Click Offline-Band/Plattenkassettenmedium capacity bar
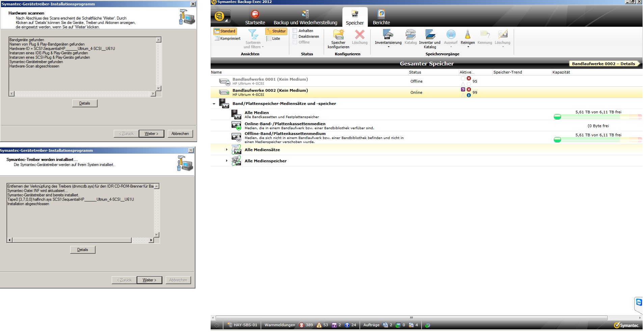Screen dimensions: 644x332 pyautogui.click(x=598, y=140)
